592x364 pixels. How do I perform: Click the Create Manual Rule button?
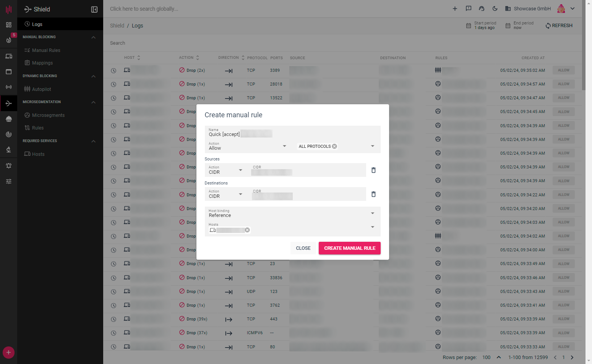click(349, 248)
